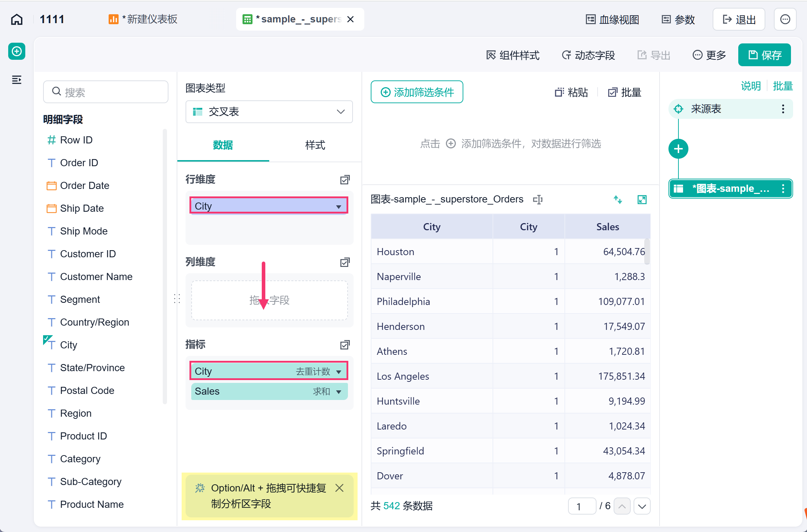Go to the home icon
Screen dimensions: 807x532
click(x=17, y=19)
